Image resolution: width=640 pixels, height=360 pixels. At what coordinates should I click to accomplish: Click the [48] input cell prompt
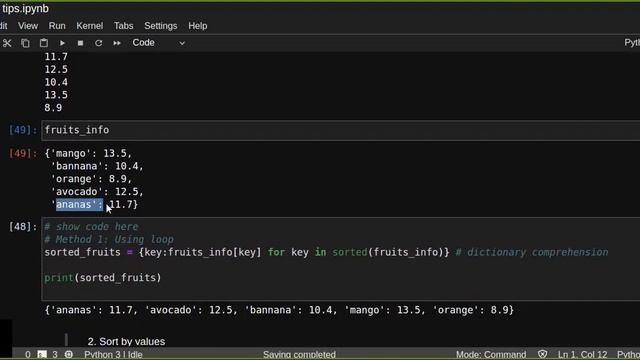click(23, 227)
